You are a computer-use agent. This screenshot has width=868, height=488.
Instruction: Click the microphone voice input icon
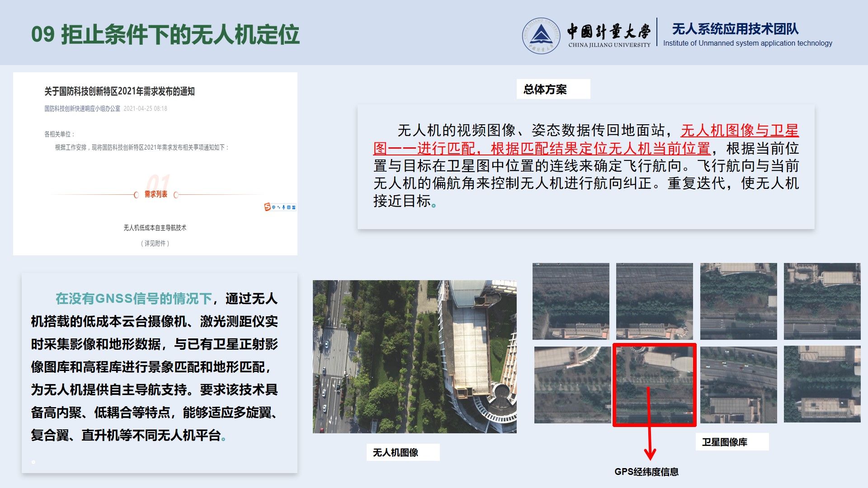(x=283, y=207)
